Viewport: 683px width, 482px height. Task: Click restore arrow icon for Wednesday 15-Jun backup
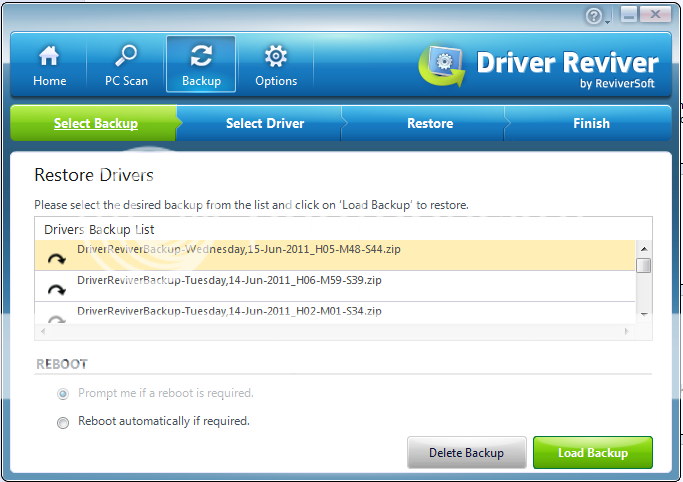click(57, 259)
